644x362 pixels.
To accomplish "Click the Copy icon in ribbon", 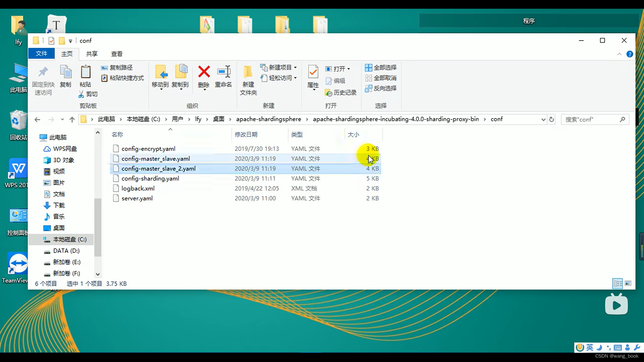I will (65, 72).
